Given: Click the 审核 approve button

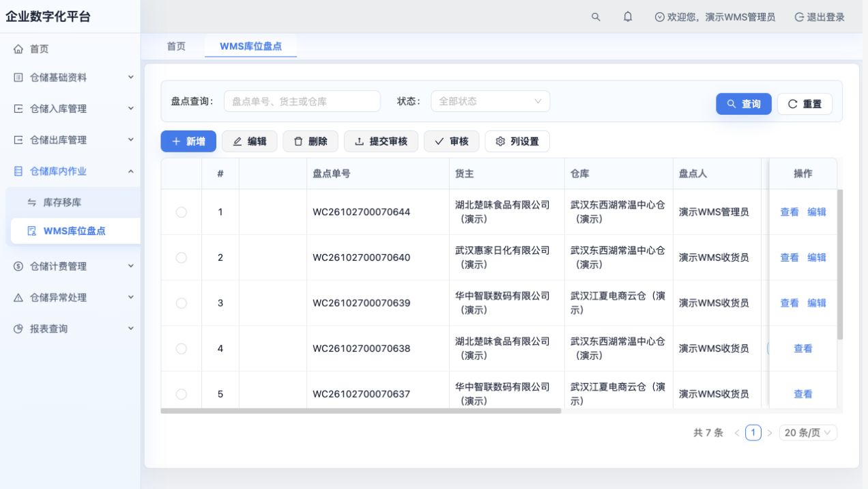Looking at the screenshot, I should tap(452, 141).
